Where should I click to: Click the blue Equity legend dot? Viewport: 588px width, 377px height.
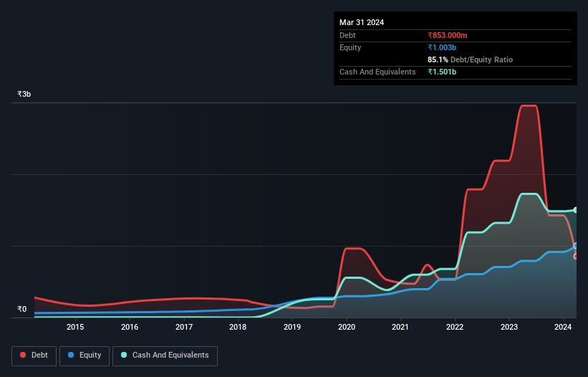tap(70, 355)
